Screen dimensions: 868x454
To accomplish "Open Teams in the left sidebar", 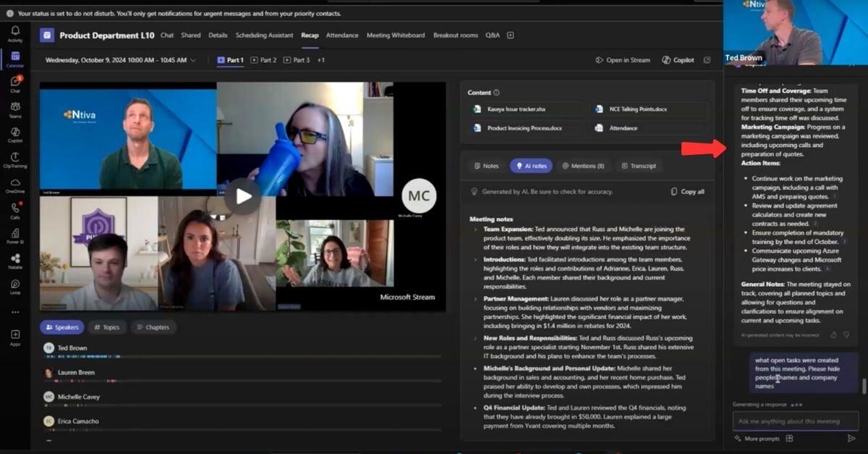I will pos(15,109).
